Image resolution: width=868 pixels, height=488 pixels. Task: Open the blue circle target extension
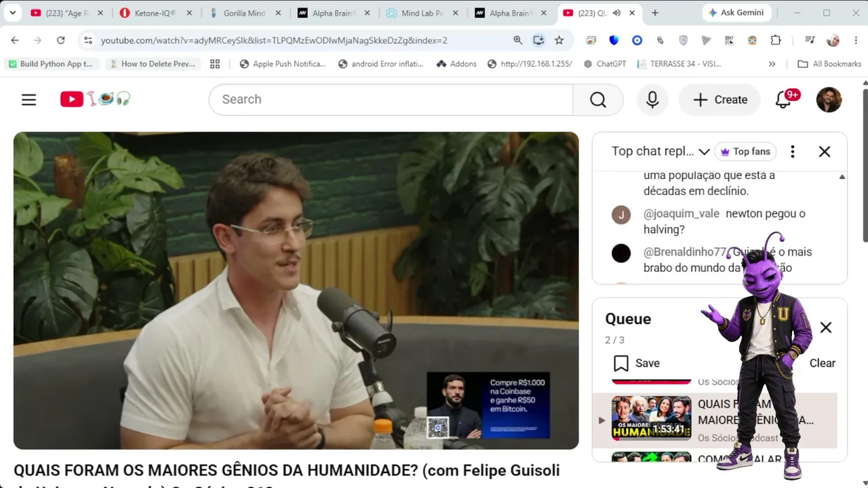tap(637, 41)
